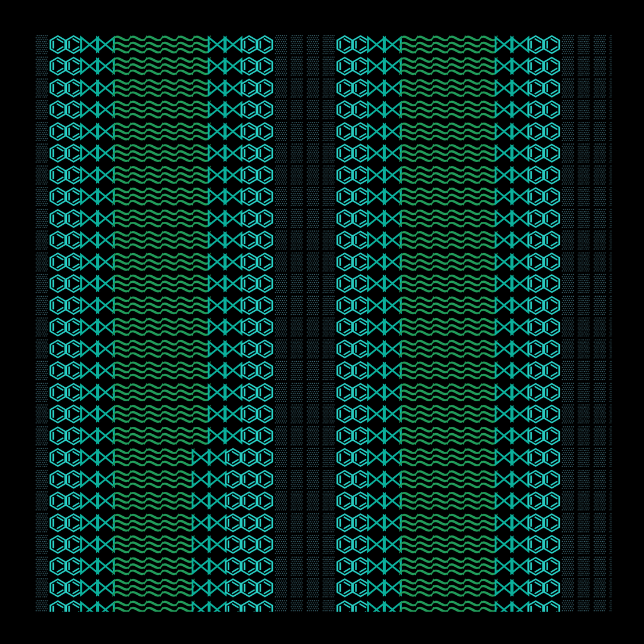Select the top-right hexagon of the right block
Screen dimensions: 644x644
[x=552, y=44]
